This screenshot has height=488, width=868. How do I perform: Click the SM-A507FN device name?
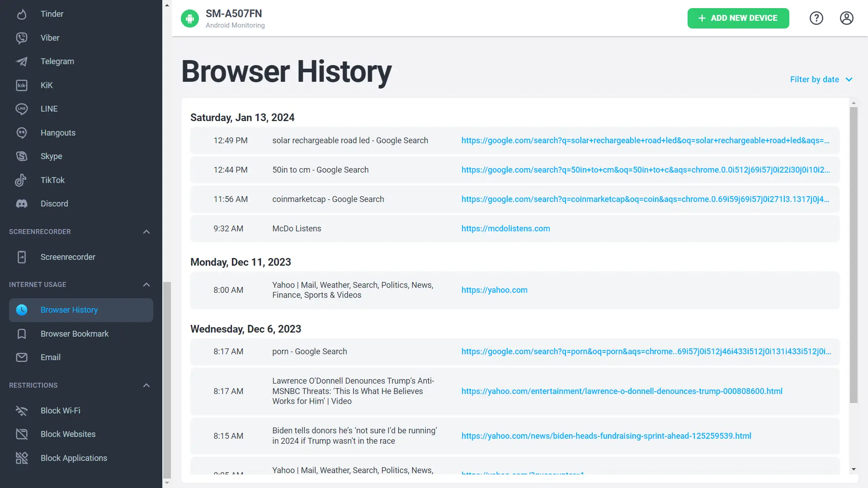coord(234,14)
